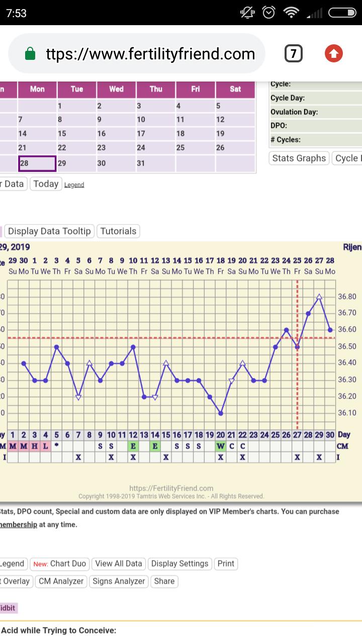
Task: Tap the secure padlock icon in address bar
Action: click(x=30, y=54)
